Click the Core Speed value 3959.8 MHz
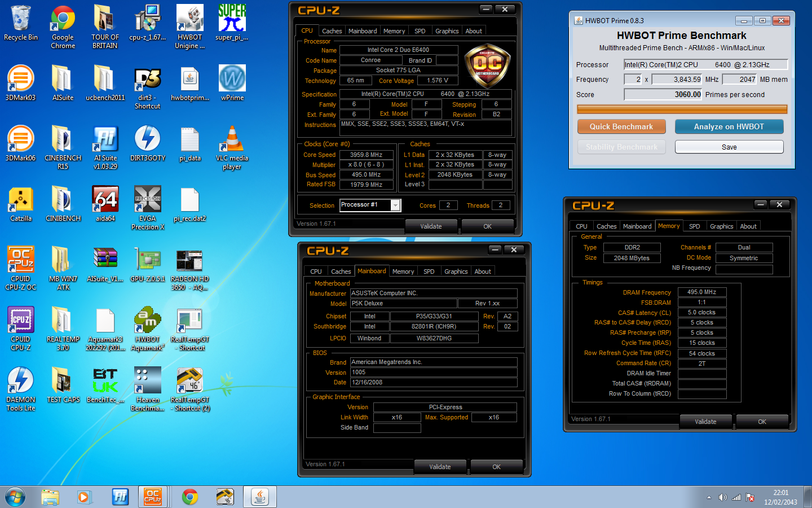 [367, 155]
